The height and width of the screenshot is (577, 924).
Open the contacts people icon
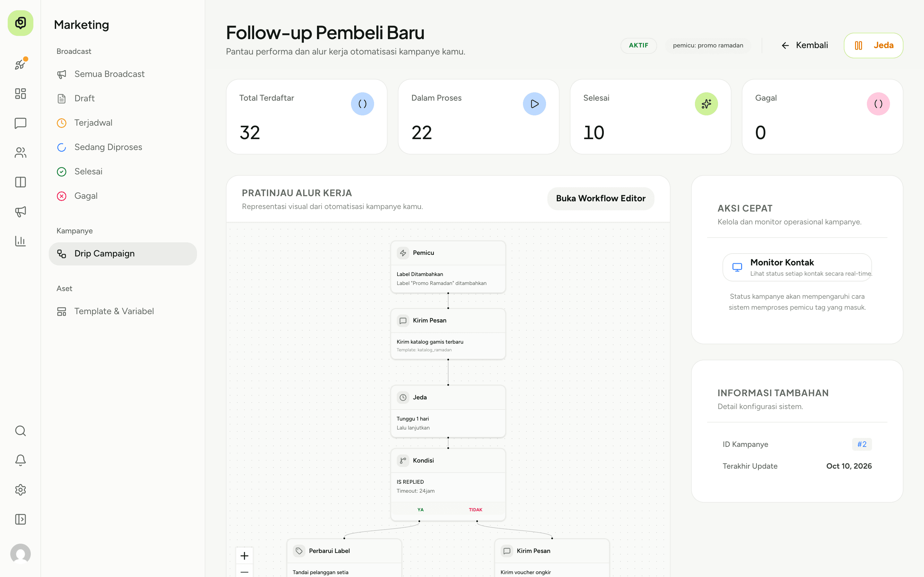click(x=20, y=153)
